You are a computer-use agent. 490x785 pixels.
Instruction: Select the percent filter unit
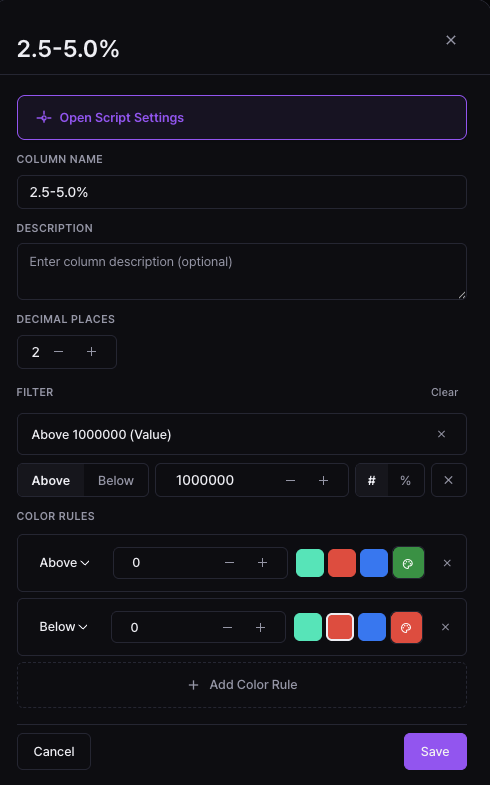(x=405, y=480)
